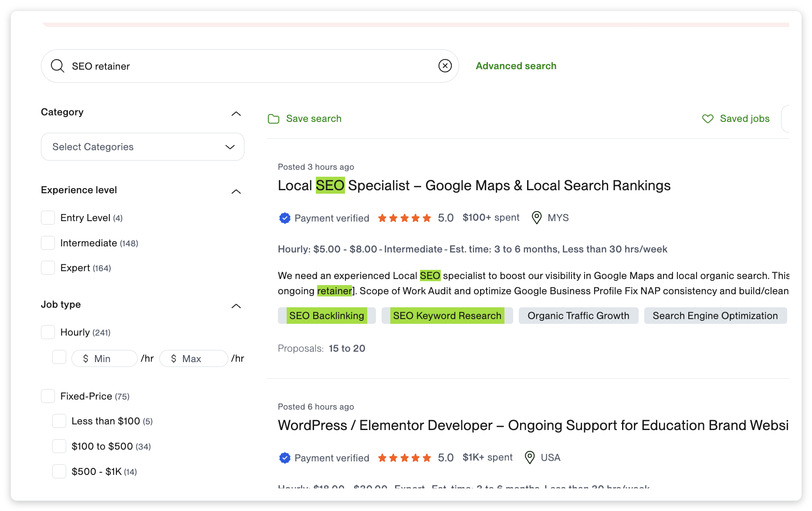Click the Save search folder icon
Viewport: 812px width, 511px height.
[274, 119]
